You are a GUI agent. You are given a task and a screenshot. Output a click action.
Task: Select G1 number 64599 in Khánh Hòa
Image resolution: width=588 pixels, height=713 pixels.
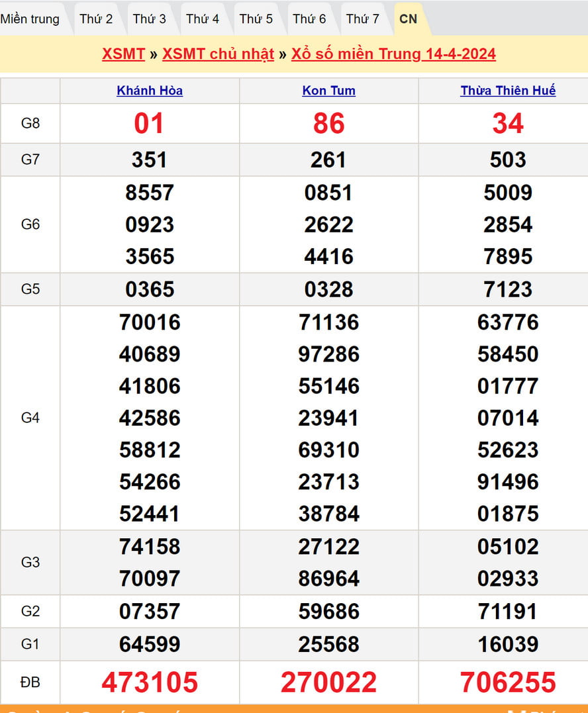click(x=150, y=644)
